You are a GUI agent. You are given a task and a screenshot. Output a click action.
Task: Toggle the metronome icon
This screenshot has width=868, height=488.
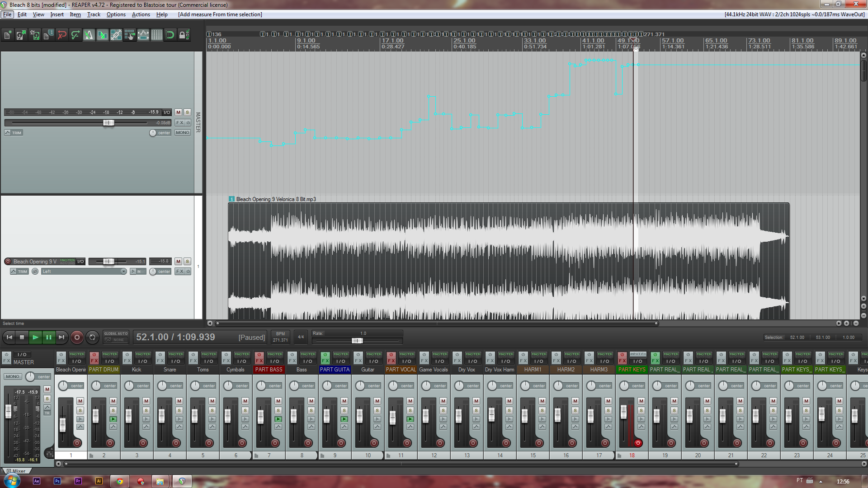[x=89, y=35]
